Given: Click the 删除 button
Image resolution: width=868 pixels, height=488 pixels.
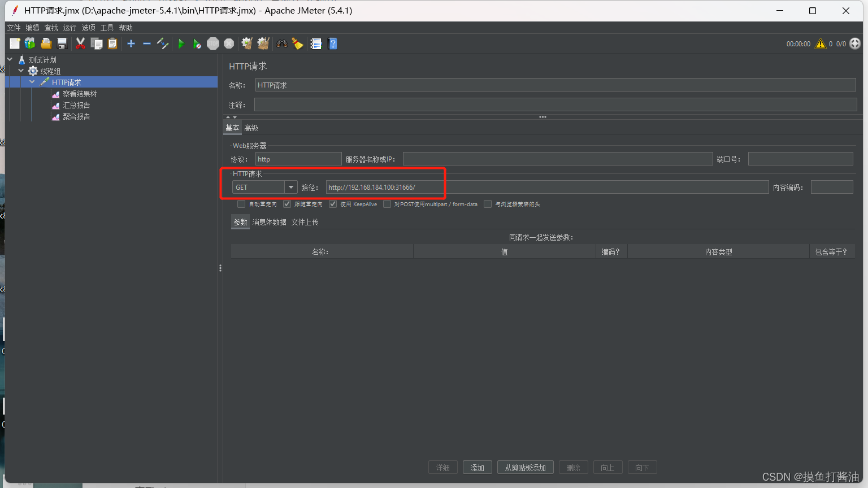Looking at the screenshot, I should (574, 468).
